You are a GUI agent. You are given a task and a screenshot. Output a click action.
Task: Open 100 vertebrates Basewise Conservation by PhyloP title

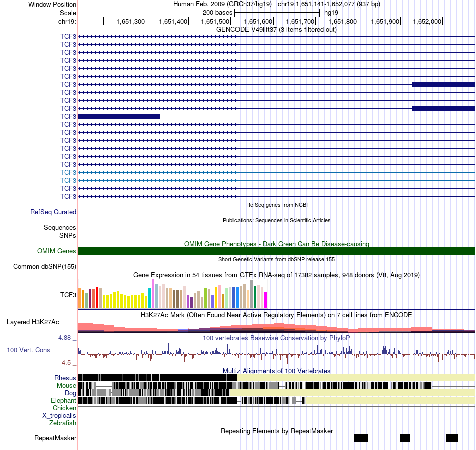pos(277,338)
